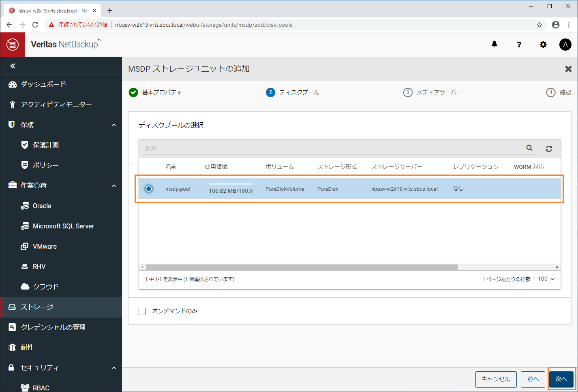Image resolution: width=578 pixels, height=392 pixels.
Task: Open the user account avatar A
Action: (x=565, y=45)
